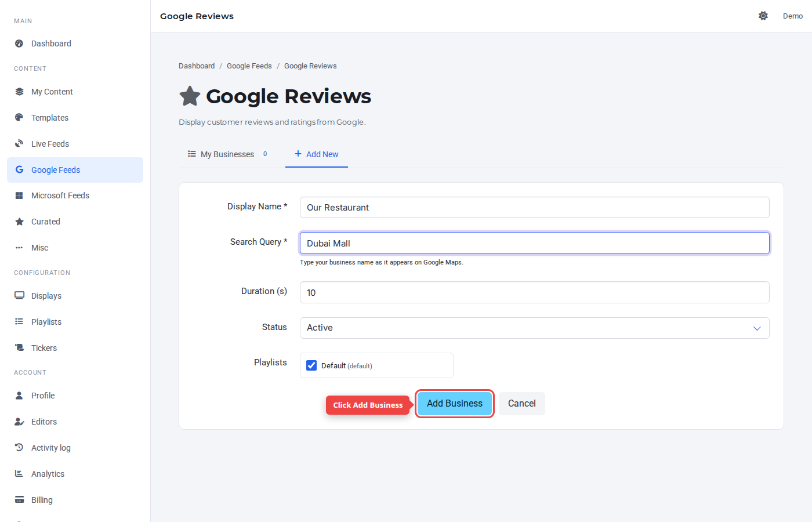Open Google Feeds in the sidebar
The width and height of the screenshot is (812, 522).
(x=75, y=170)
